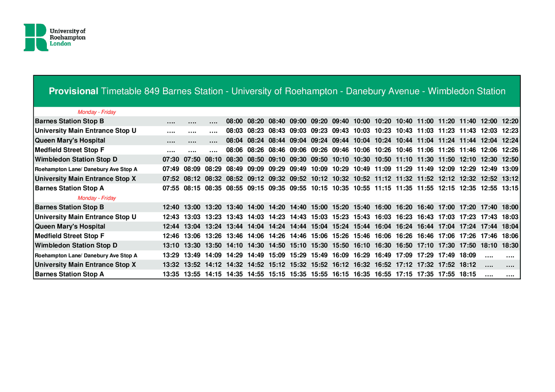Click 07:30 in Wimbledon Station Stop D row
This screenshot has width=555, height=392.
(x=171, y=159)
